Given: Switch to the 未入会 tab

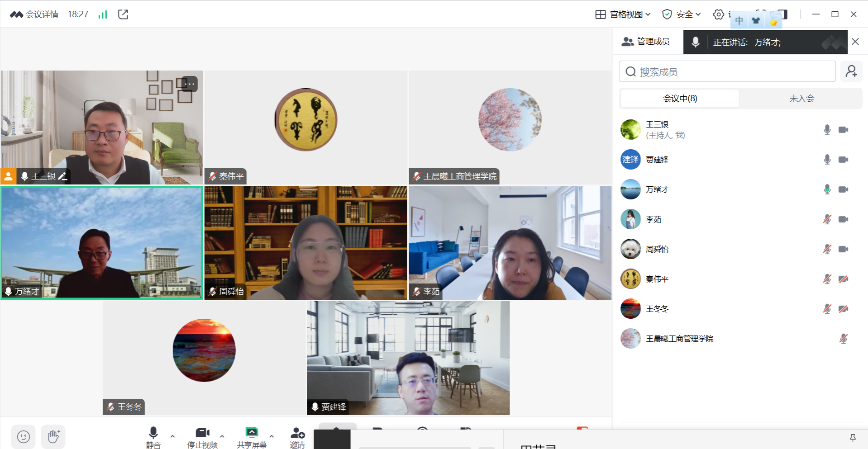Looking at the screenshot, I should tap(801, 99).
